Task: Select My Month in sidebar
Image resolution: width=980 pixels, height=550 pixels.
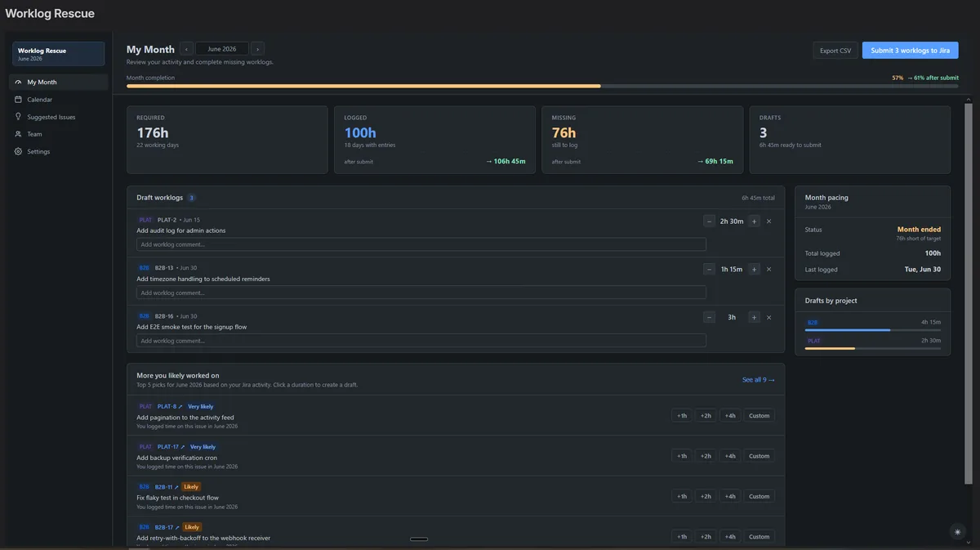Action: click(x=59, y=82)
